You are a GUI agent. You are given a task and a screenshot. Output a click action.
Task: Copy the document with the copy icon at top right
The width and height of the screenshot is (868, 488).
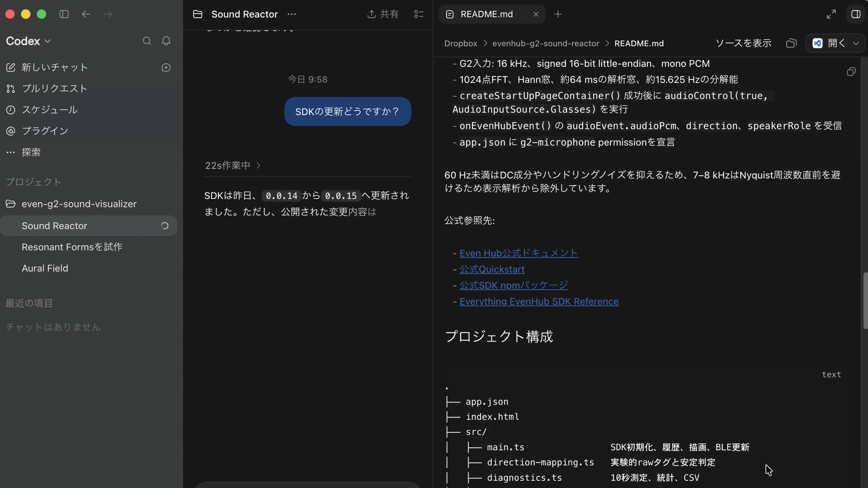coord(851,72)
